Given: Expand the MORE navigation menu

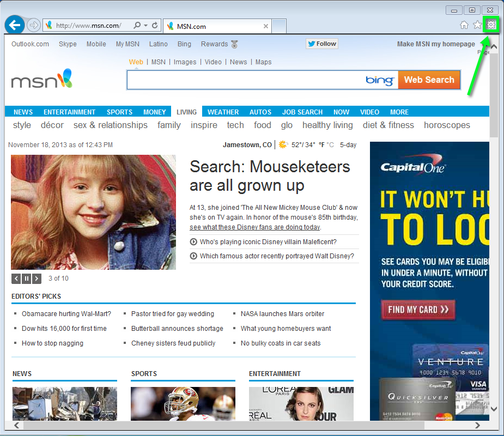Looking at the screenshot, I should coord(399,112).
